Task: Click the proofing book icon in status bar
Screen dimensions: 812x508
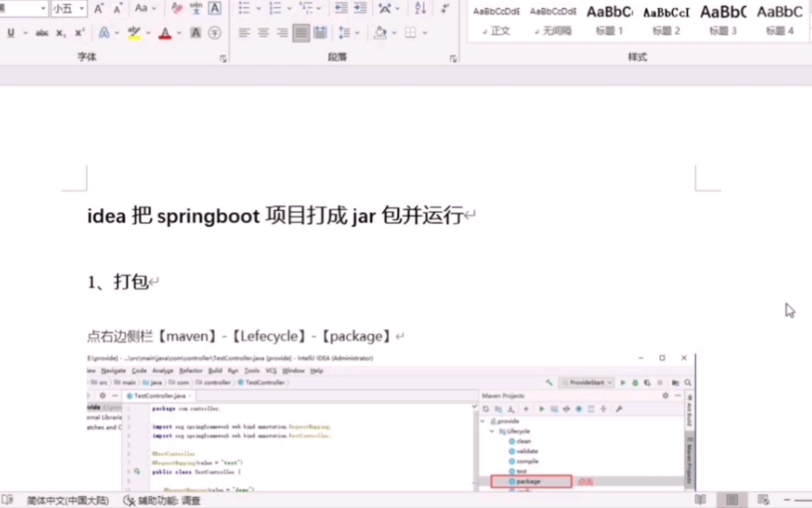Action: click(x=7, y=500)
